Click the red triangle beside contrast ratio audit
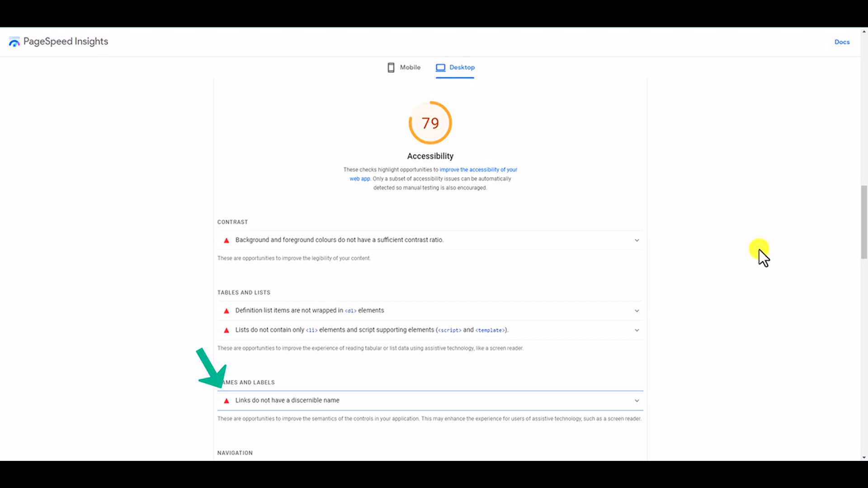 226,240
